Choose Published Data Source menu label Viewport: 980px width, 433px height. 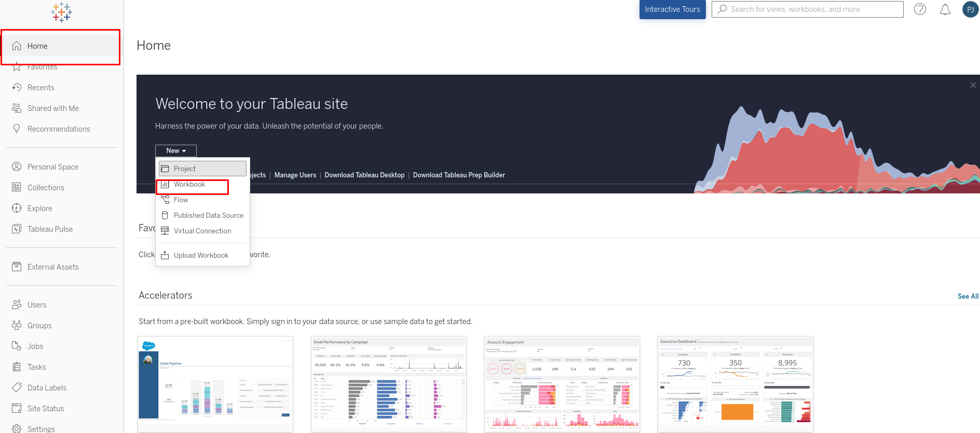click(209, 215)
